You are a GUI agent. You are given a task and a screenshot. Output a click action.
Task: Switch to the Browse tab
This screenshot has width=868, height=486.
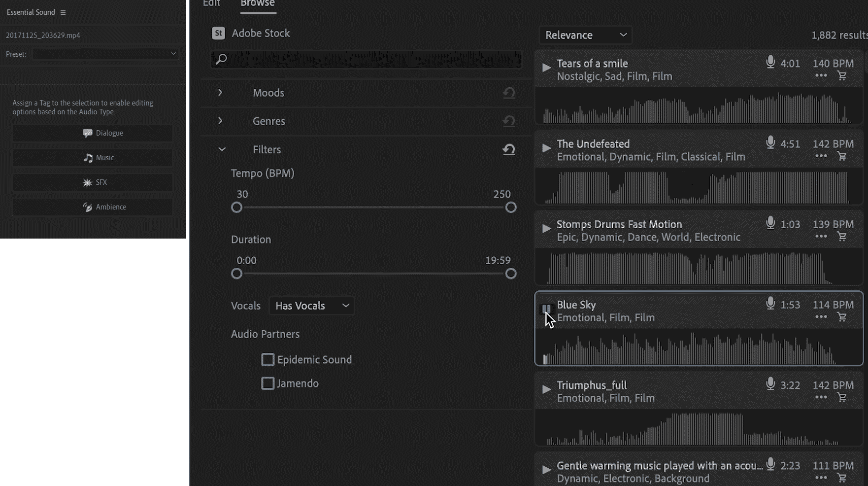[258, 3]
